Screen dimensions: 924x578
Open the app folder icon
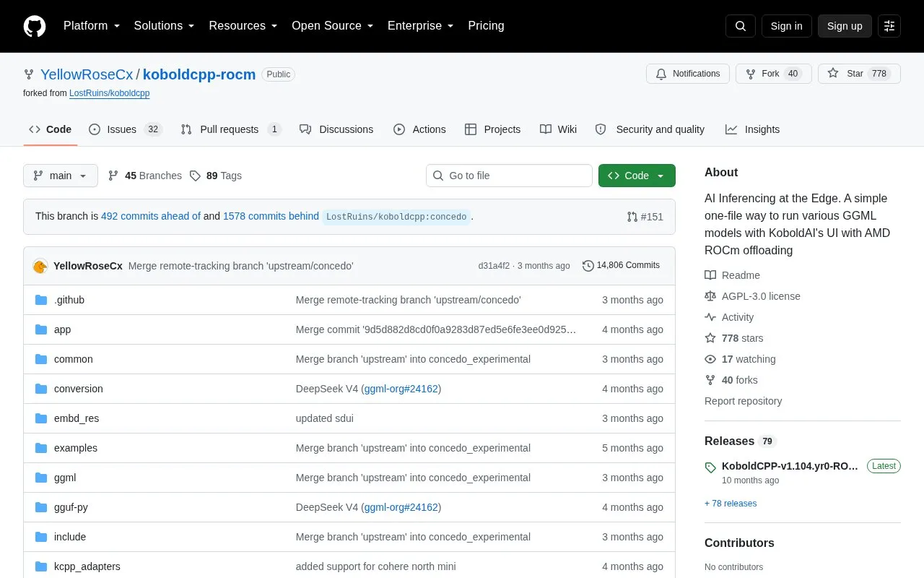41,329
